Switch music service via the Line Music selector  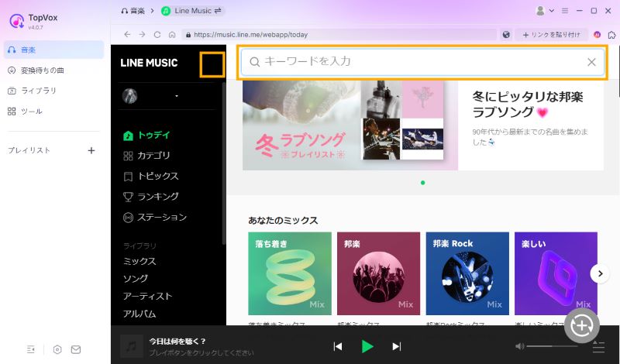tap(191, 11)
